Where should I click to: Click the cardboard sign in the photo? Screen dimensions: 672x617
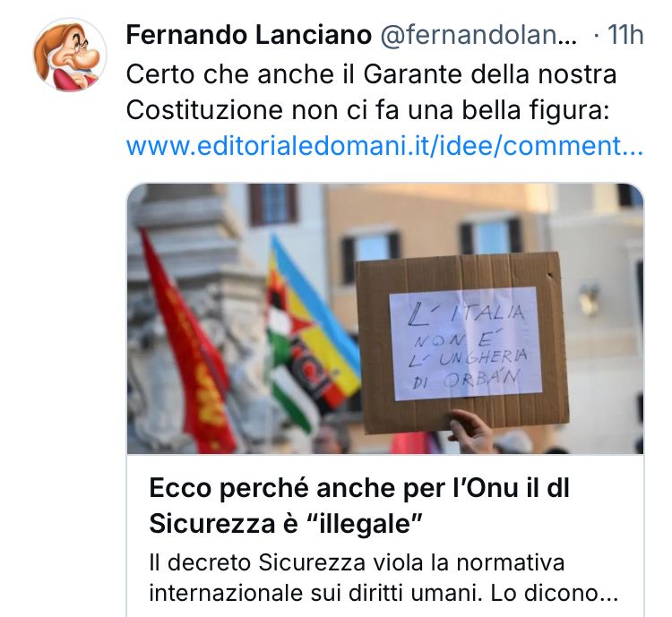point(462,341)
